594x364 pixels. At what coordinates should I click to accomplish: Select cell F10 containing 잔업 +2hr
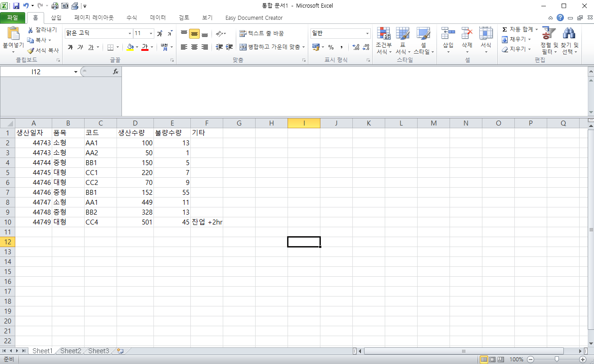(x=207, y=222)
